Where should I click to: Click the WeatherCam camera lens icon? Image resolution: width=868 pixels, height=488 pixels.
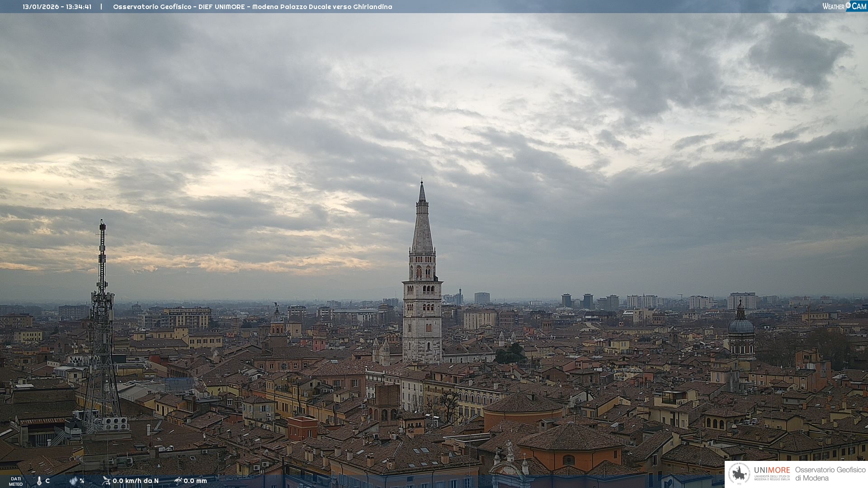[848, 5]
